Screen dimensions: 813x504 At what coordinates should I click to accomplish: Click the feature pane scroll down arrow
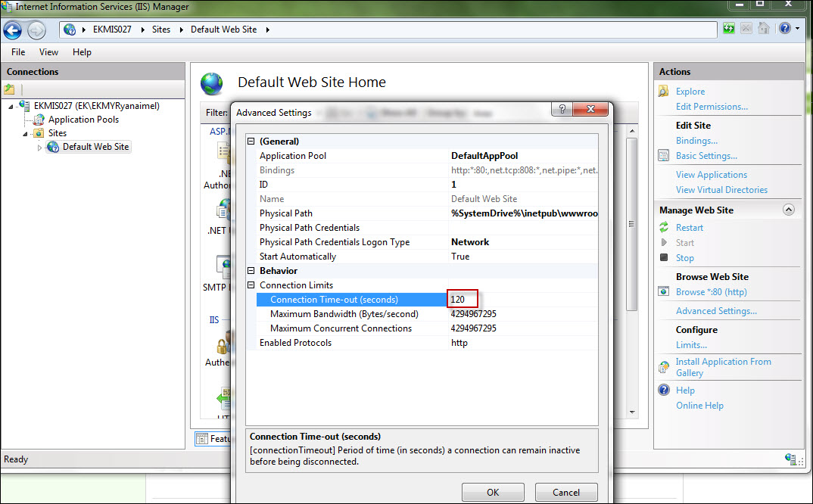(x=631, y=412)
